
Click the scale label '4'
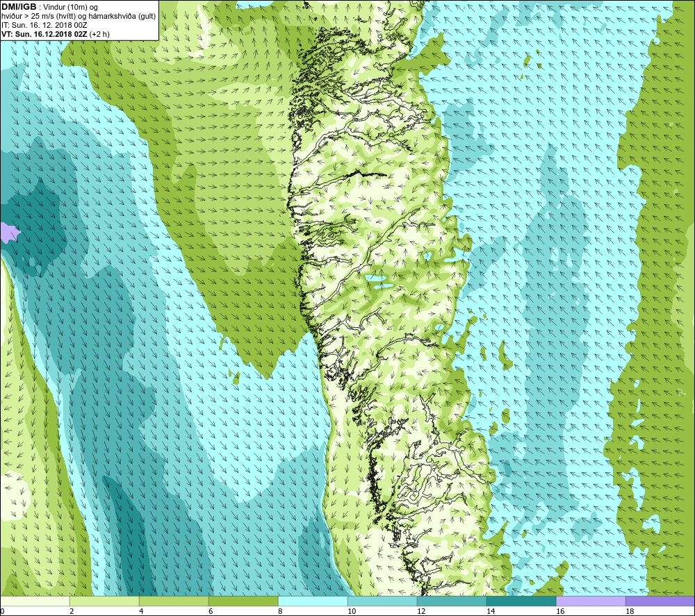coord(141,612)
